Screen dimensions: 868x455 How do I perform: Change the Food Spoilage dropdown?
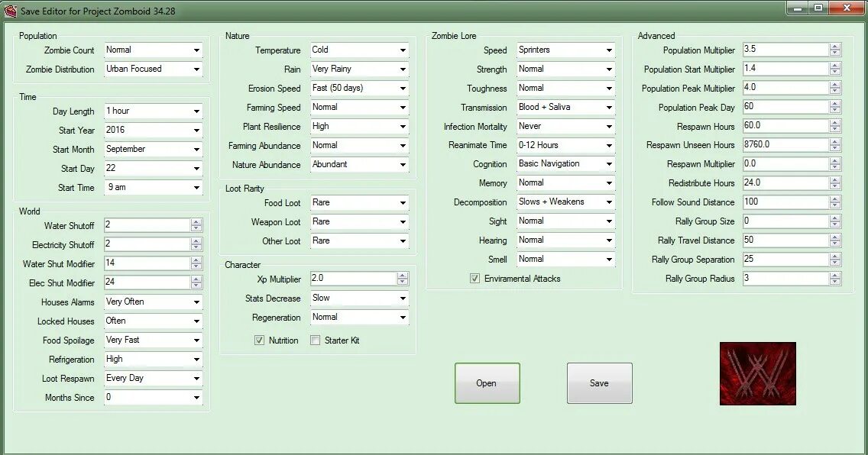coord(154,340)
